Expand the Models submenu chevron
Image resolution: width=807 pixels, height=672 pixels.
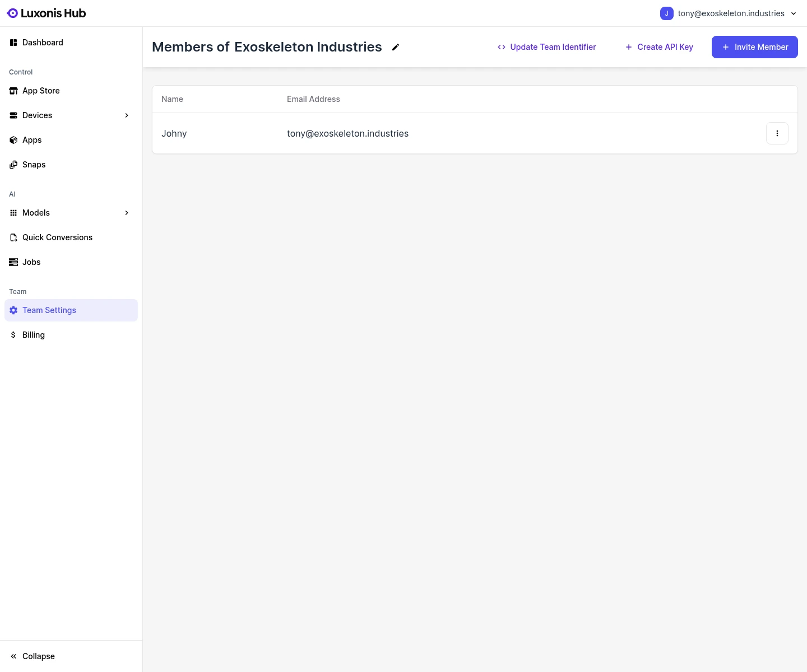(x=127, y=213)
